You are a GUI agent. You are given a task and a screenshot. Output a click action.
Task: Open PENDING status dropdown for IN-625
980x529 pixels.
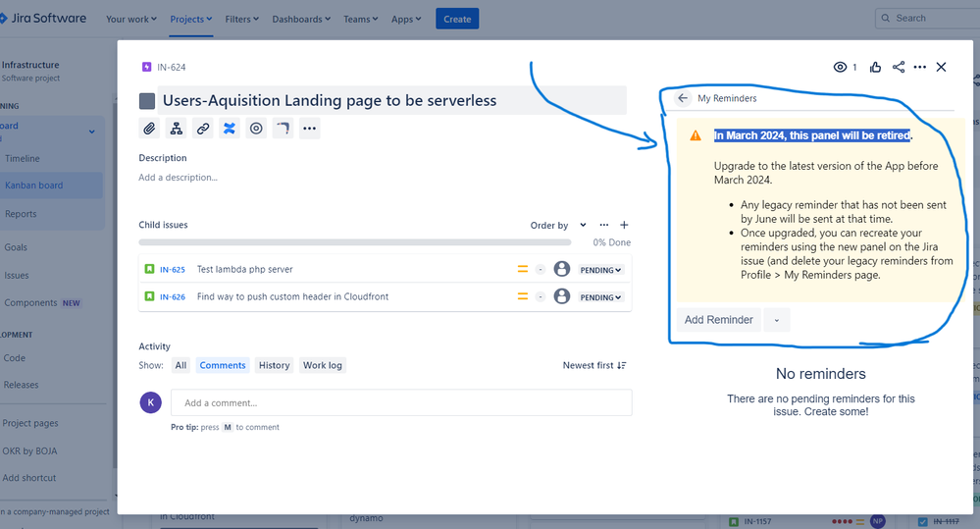coord(600,270)
